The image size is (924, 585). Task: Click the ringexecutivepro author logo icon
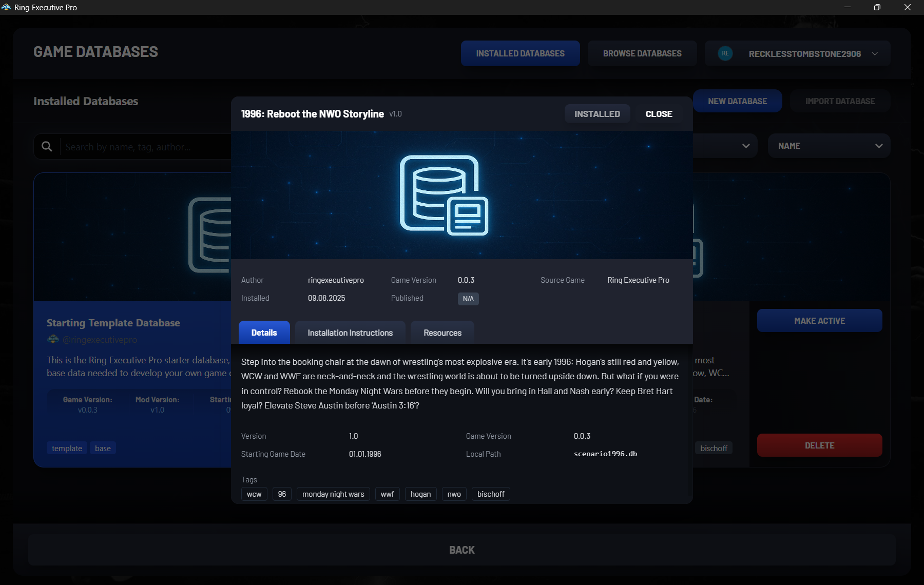[53, 339]
